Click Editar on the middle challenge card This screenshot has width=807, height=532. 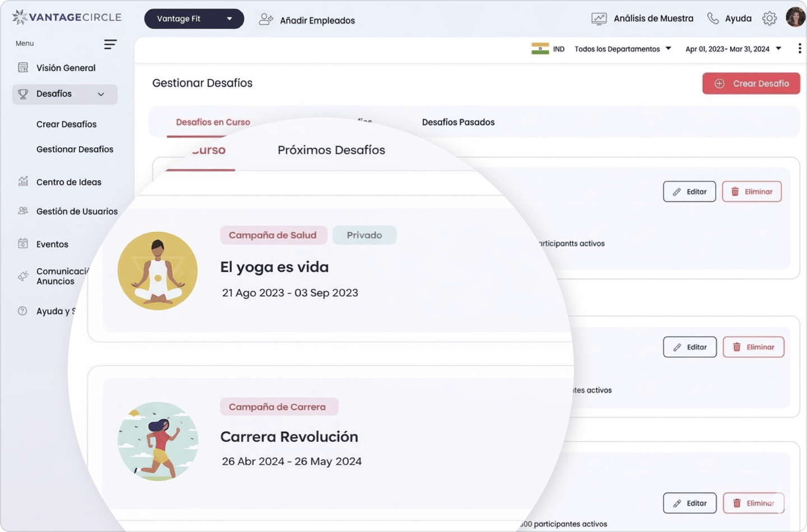[x=690, y=347]
